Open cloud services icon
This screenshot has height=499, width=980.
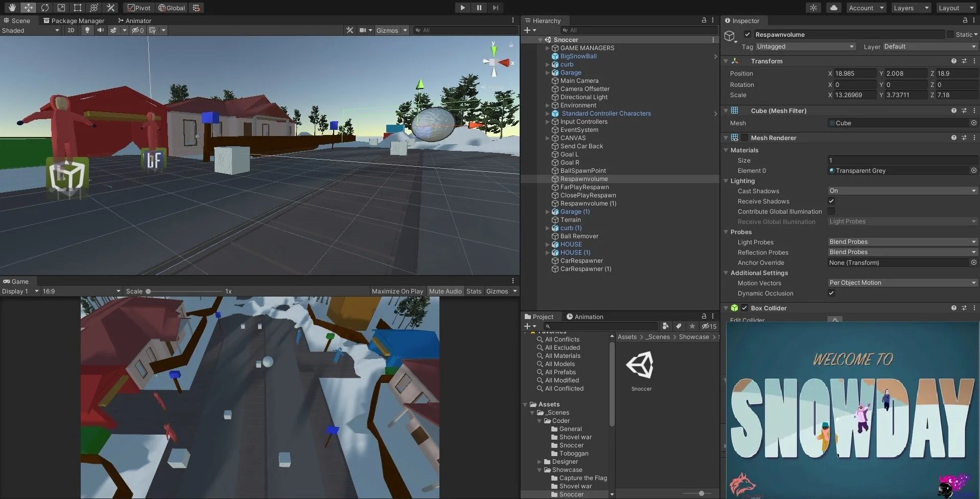tap(834, 8)
